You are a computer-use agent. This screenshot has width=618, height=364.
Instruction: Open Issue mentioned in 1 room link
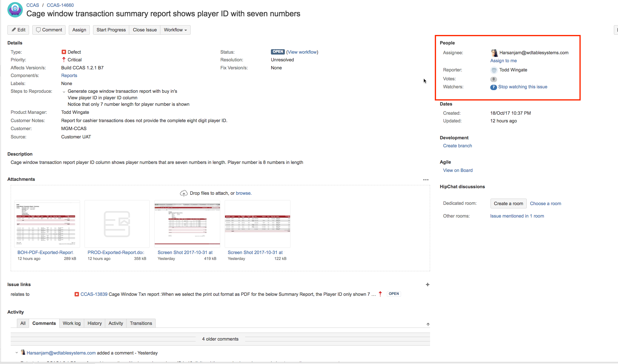coord(517,216)
